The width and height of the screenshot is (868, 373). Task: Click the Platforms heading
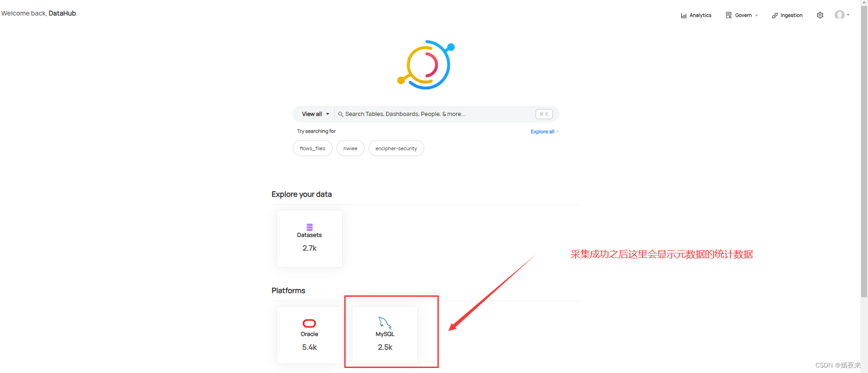click(288, 290)
